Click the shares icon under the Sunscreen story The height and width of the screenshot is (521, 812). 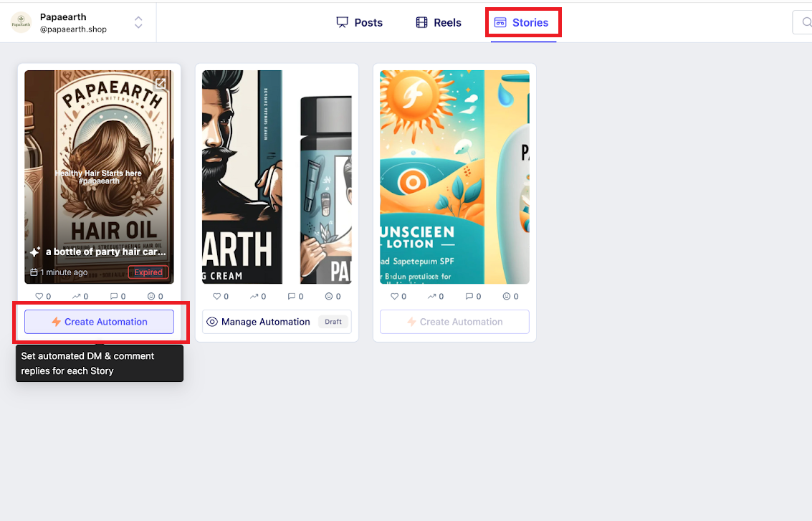pyautogui.click(x=431, y=296)
